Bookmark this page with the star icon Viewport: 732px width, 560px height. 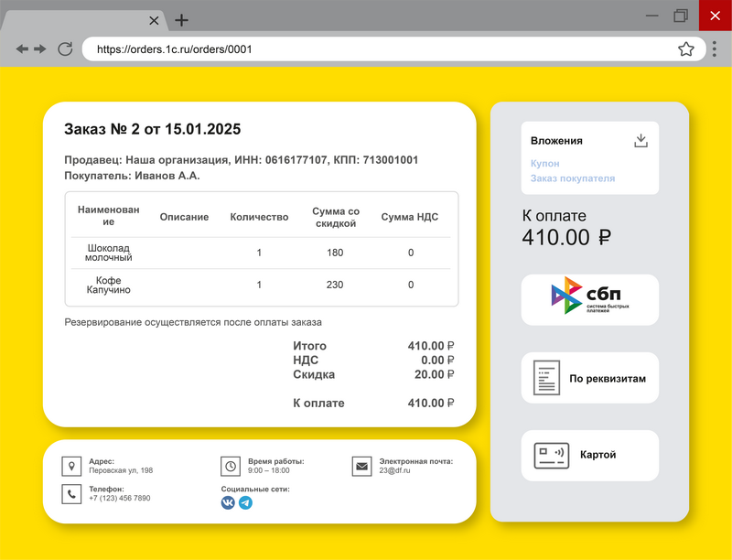coord(685,49)
